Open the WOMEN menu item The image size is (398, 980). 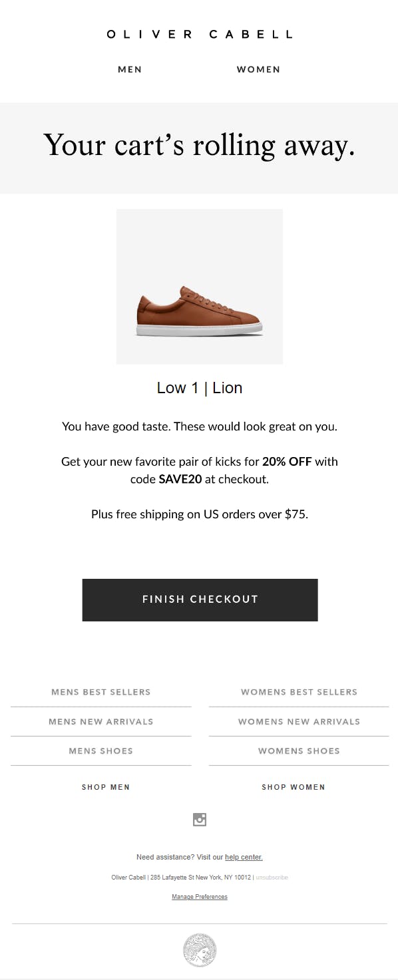click(x=258, y=69)
